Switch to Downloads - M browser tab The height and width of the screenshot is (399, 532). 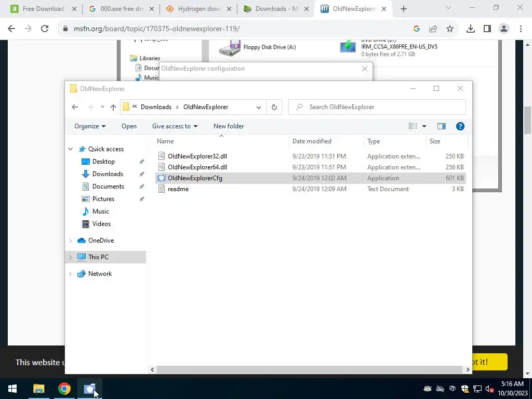pyautogui.click(x=276, y=9)
